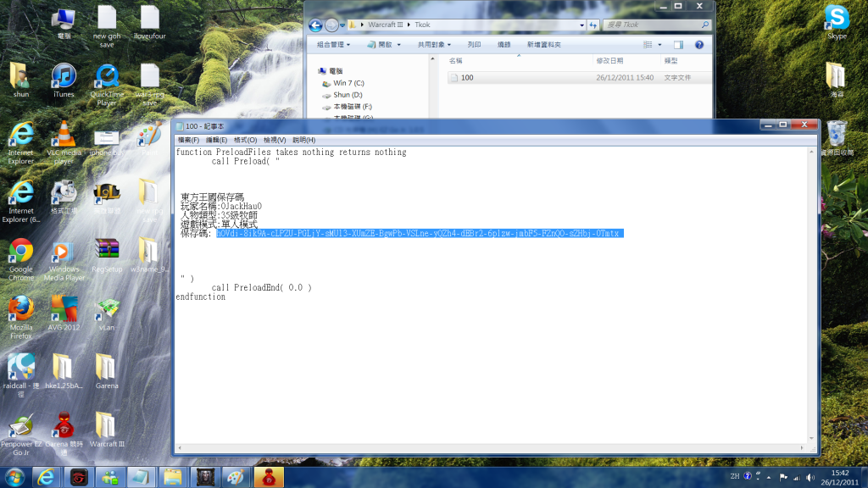This screenshot has height=488, width=868.
Task: Open Notepad 編輯(E) menu
Action: pos(216,140)
